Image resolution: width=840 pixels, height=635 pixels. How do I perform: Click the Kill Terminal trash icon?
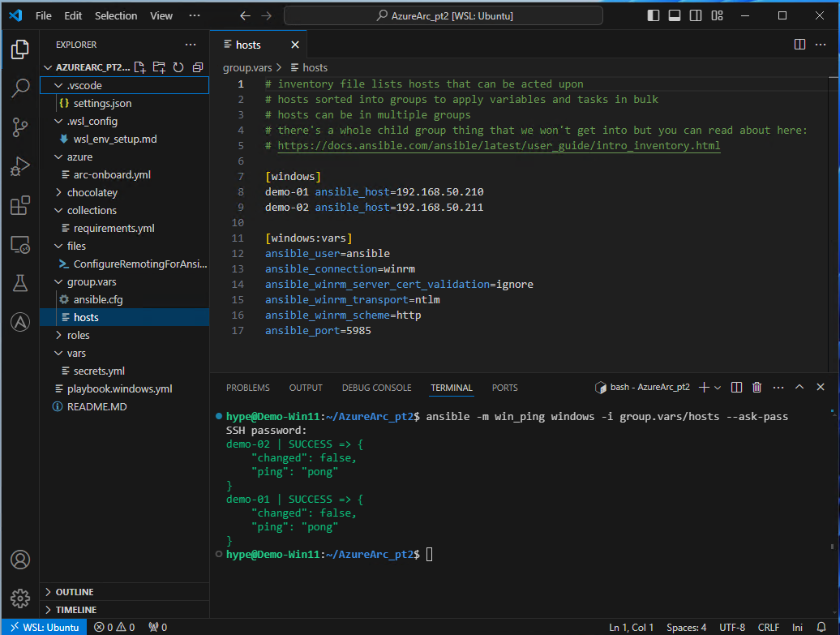pos(756,388)
